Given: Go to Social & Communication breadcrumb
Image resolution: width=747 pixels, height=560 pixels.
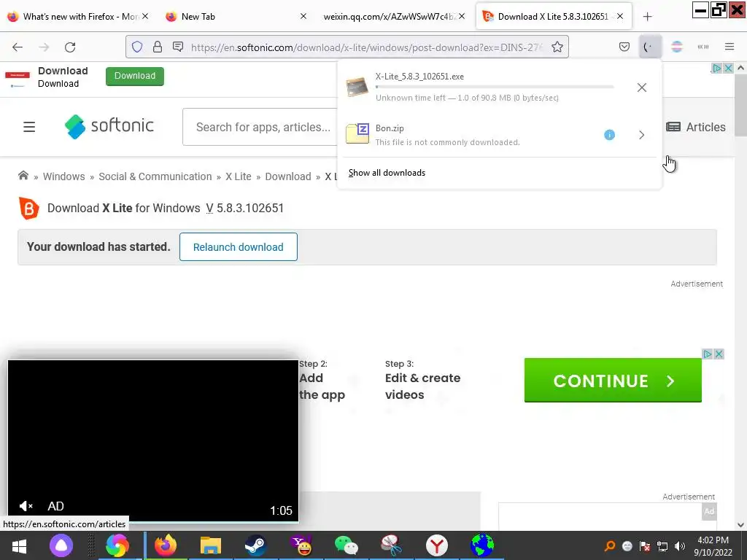Looking at the screenshot, I should pyautogui.click(x=155, y=176).
